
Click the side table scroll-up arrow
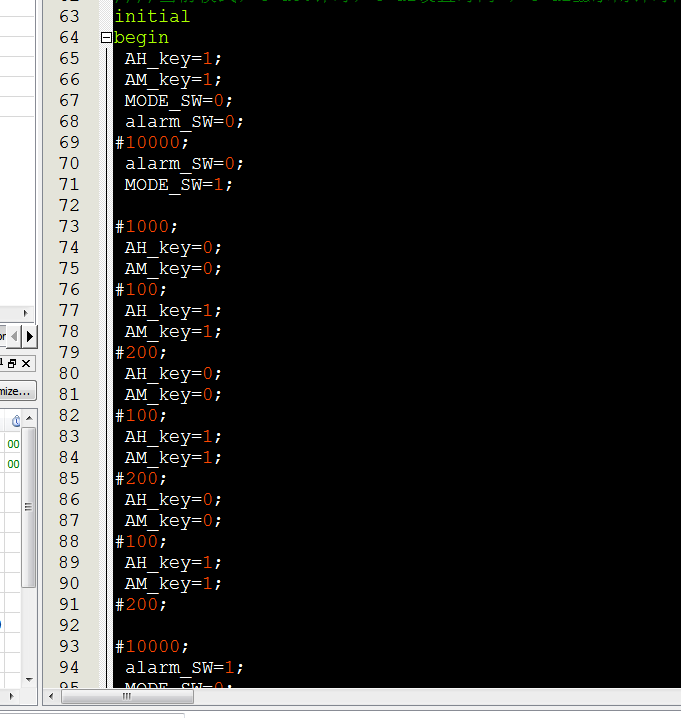[x=29, y=418]
